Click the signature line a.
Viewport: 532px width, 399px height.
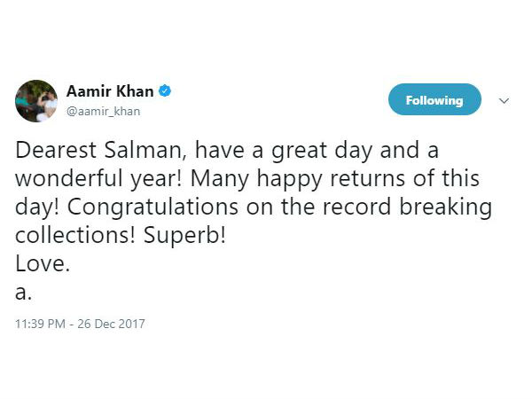tap(23, 293)
